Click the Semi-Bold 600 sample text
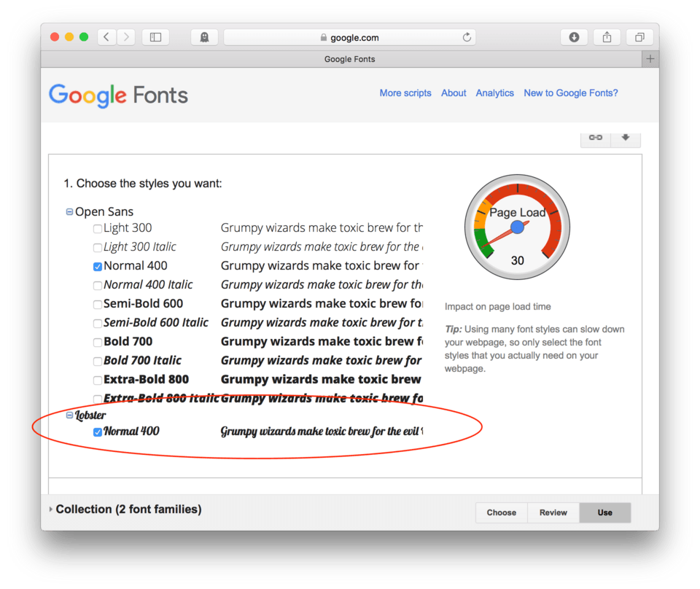 click(322, 304)
